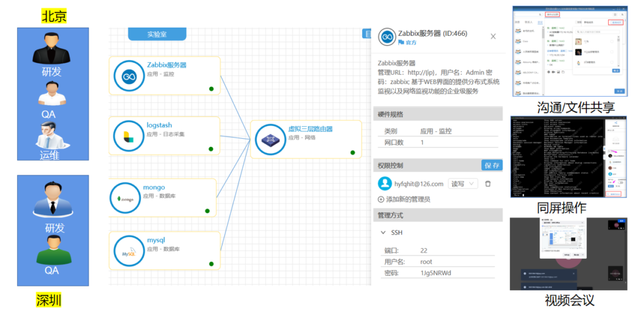This screenshot has width=644, height=309.
Task: Click the Shenzhen 研发 person icon
Action: click(52, 201)
